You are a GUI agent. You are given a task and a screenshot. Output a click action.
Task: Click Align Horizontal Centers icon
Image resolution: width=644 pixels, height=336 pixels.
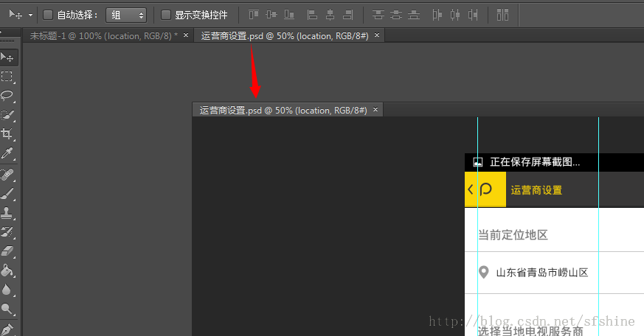tap(330, 15)
